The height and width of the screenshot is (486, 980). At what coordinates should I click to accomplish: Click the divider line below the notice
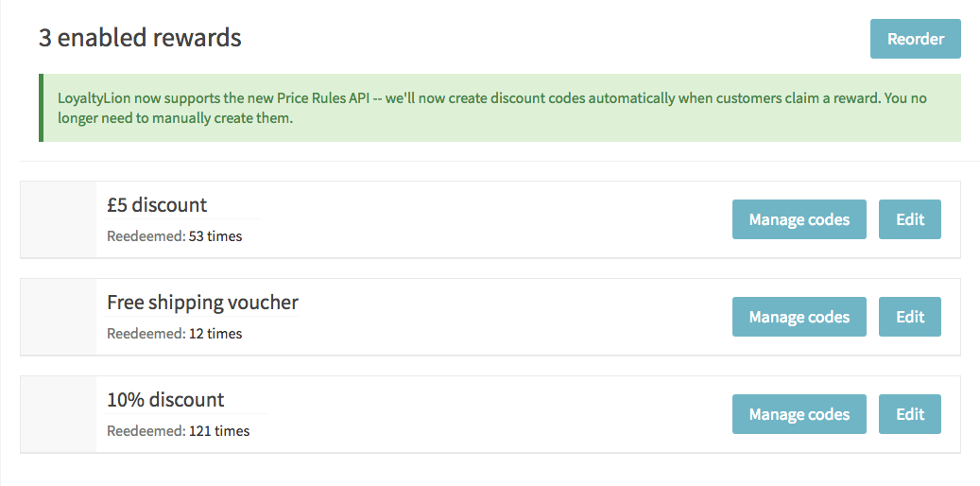click(x=491, y=161)
